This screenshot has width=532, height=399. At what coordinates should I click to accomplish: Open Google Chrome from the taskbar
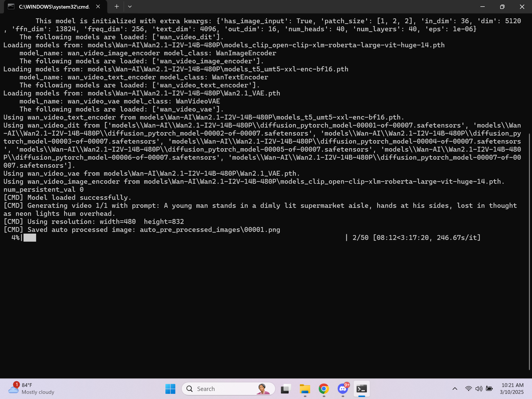click(324, 389)
